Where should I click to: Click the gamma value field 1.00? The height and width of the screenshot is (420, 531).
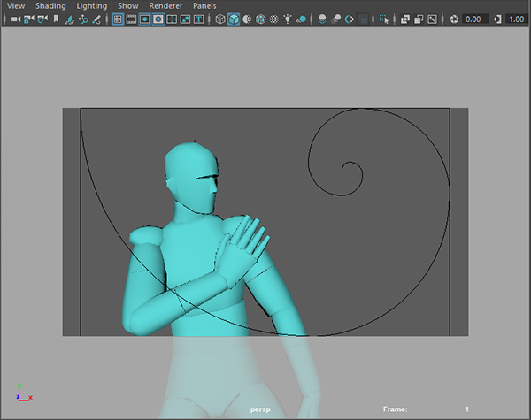point(516,19)
